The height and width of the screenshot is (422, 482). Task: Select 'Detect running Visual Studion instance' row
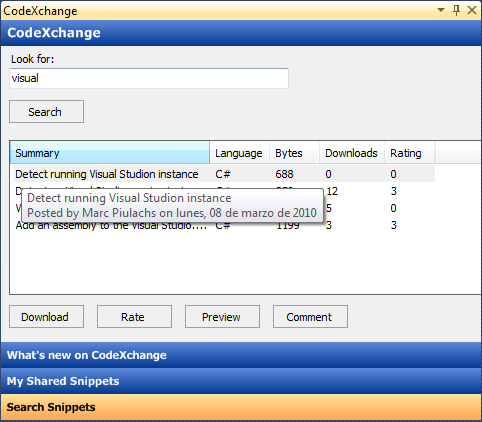point(222,174)
